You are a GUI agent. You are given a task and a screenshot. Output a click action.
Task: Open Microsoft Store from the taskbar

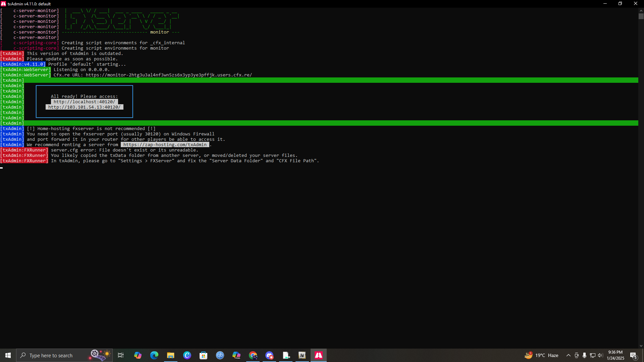coord(204,355)
